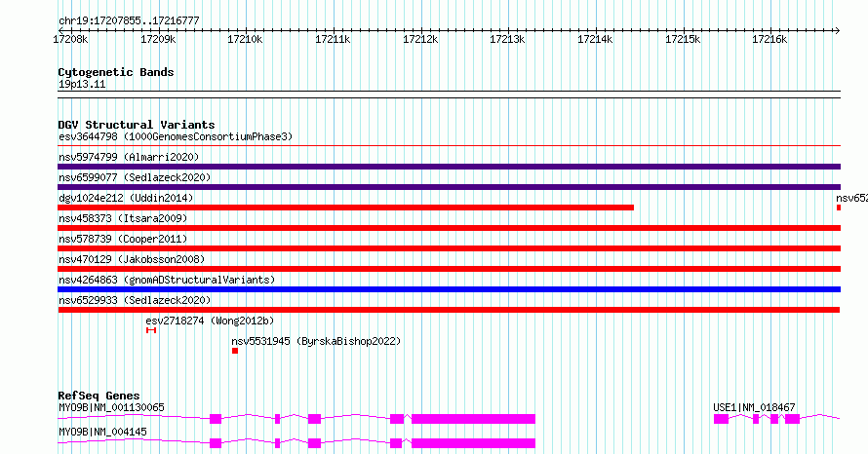Click the 17216k ruler tick
Image resolution: width=868 pixels, height=454 pixels.
769,39
